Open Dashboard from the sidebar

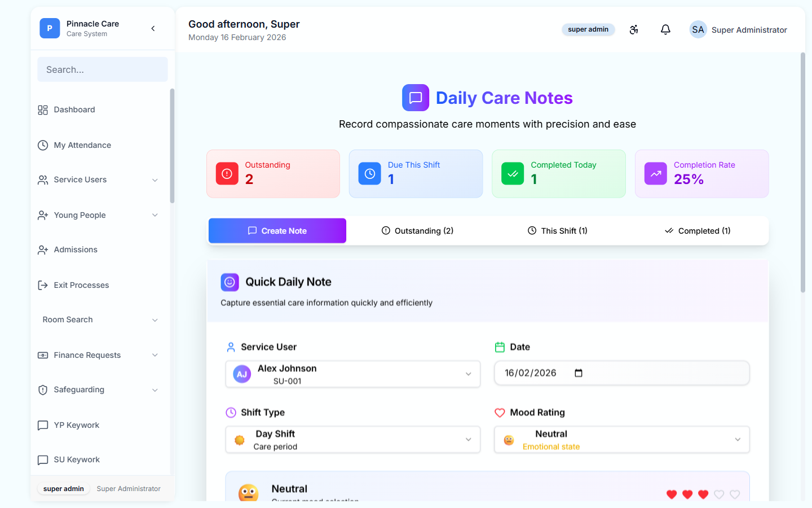tap(74, 110)
